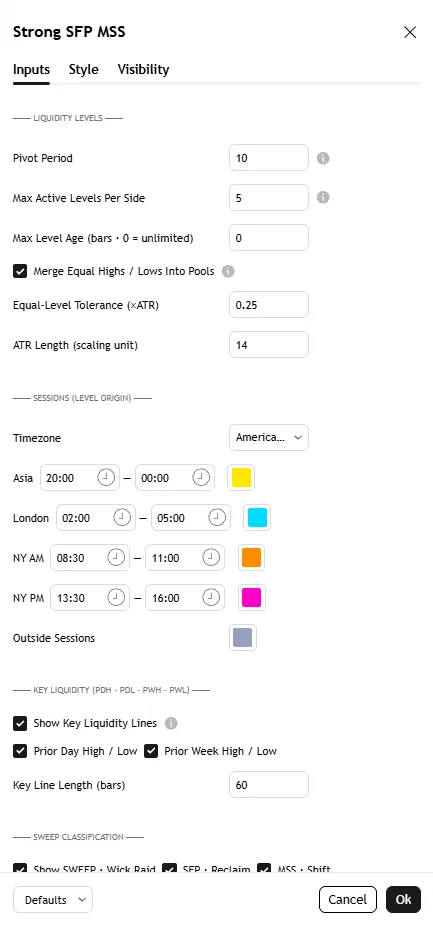Open London end time clock icon
Image resolution: width=433 pixels, height=925 pixels.
tap(216, 518)
